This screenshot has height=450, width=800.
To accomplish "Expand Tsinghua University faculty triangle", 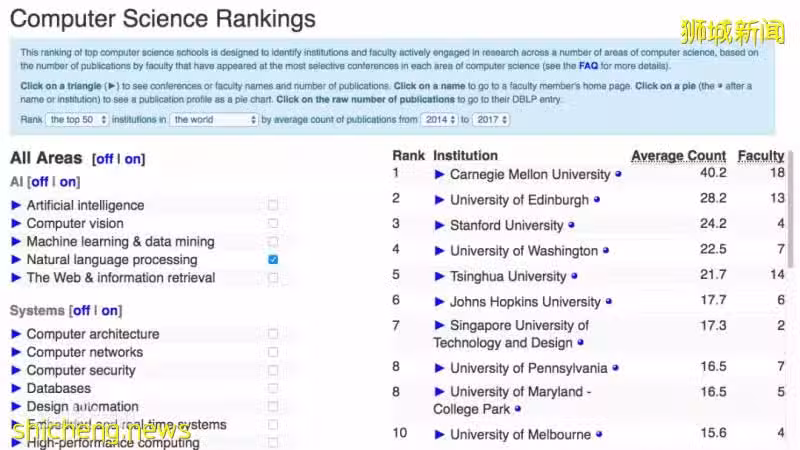I will coord(439,276).
